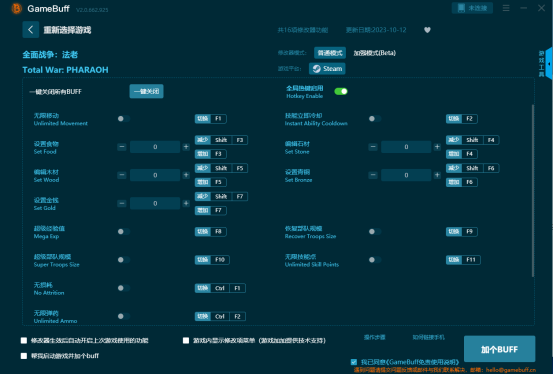554x374 pixels.
Task: Click the Set Bronze value field
Action: [x=406, y=175]
